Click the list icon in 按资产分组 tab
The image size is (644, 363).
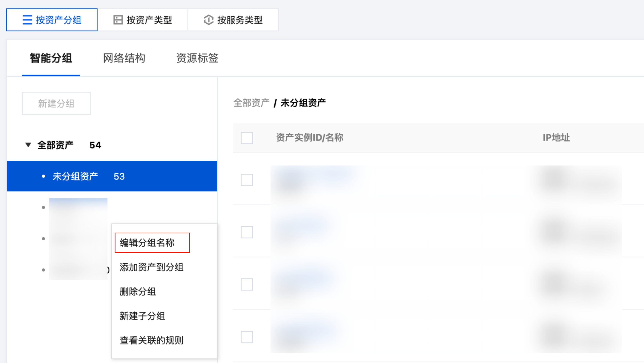27,20
